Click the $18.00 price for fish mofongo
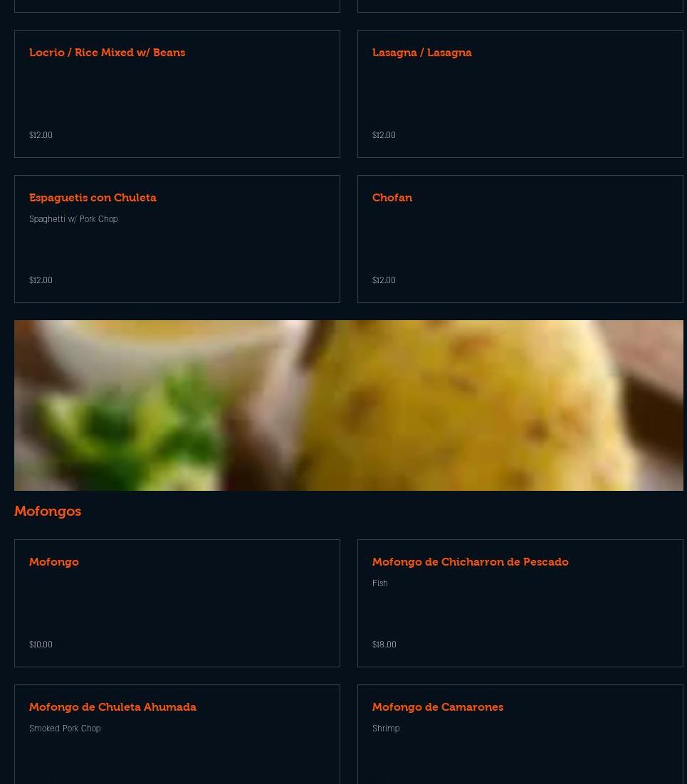The image size is (687, 784). point(384,645)
